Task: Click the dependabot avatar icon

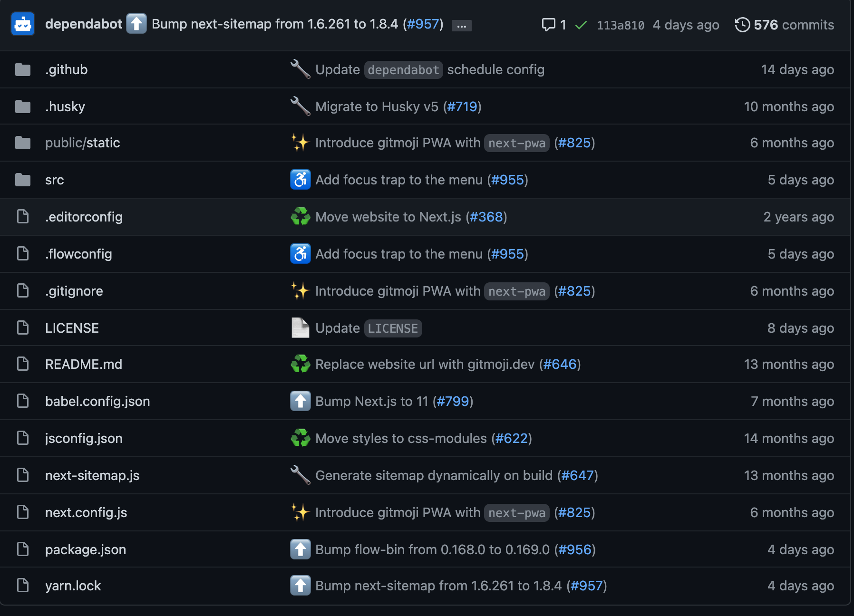Action: (x=23, y=24)
